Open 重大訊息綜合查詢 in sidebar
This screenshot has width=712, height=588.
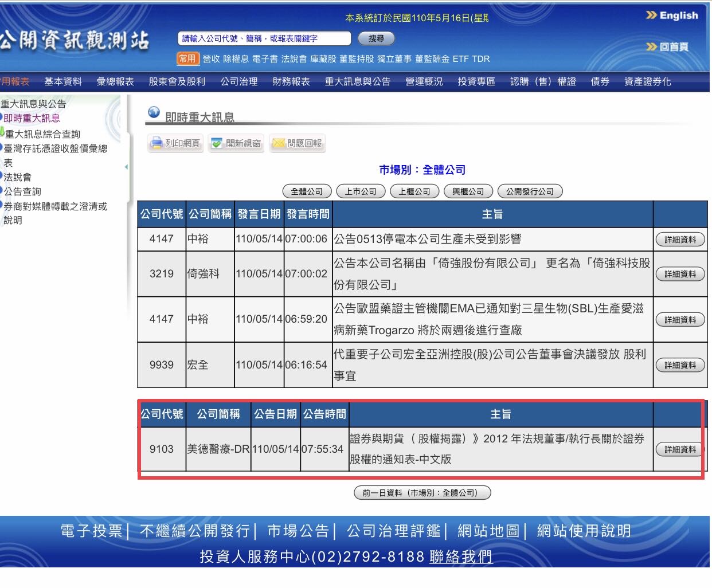42,134
